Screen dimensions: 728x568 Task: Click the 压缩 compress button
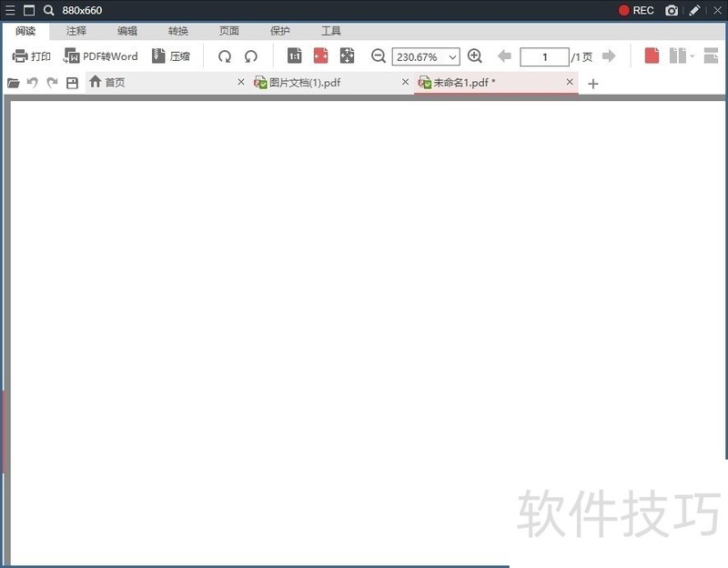click(171, 56)
